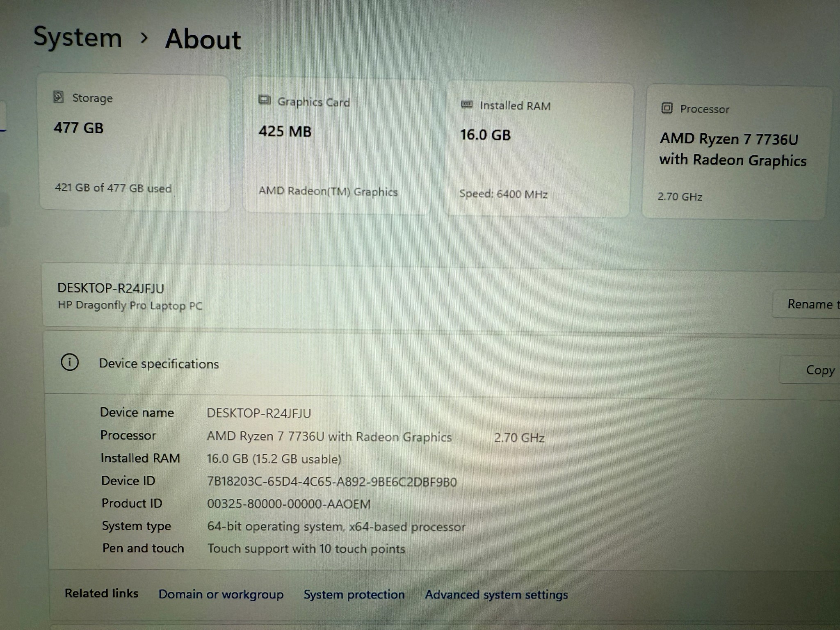Open System protection settings
This screenshot has width=840, height=630.
pos(354,594)
